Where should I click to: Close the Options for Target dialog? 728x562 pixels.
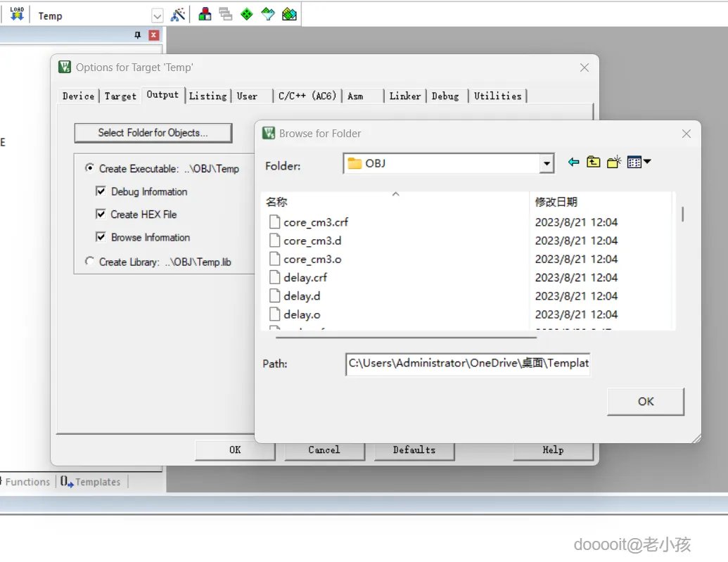coord(584,68)
